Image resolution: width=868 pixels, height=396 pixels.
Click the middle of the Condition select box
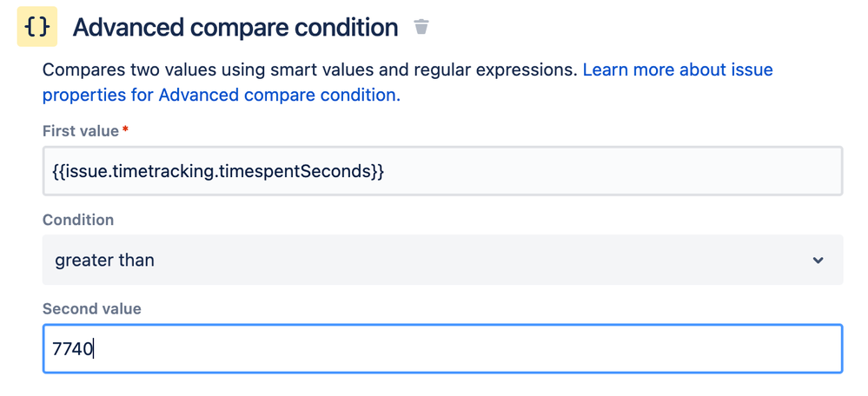(x=442, y=260)
